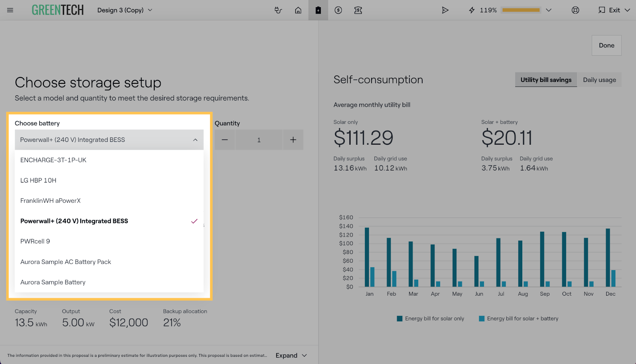636x364 pixels.
Task: Click the 13.5 kWh capacity value
Action: 31,323
